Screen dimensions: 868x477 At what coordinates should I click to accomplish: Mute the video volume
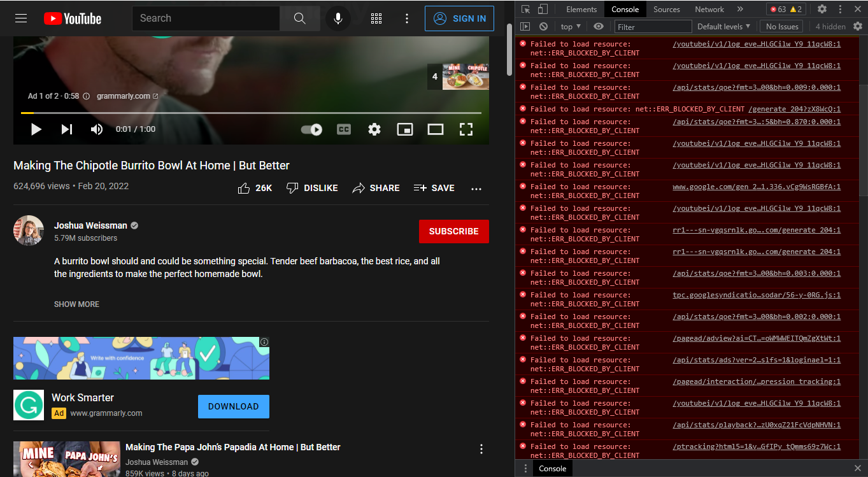point(97,129)
